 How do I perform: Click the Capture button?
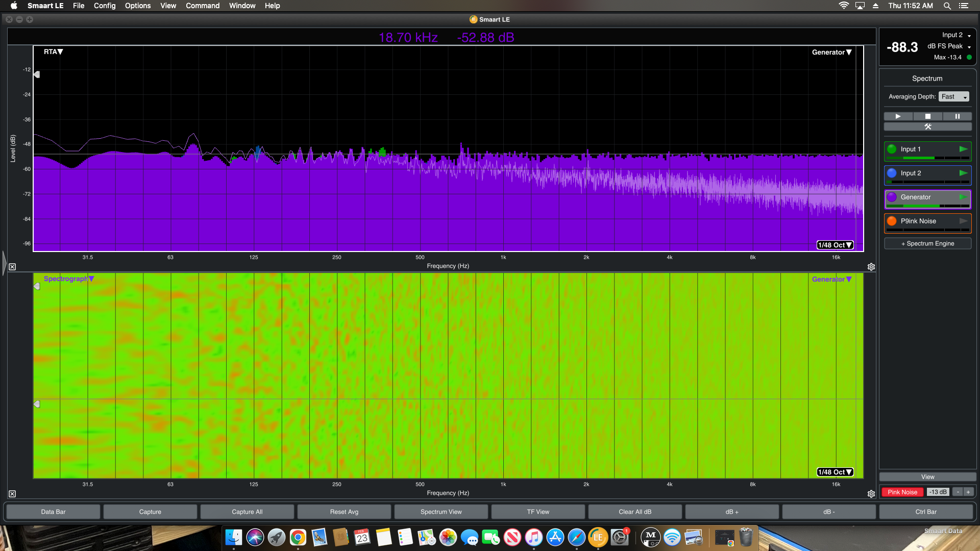[x=150, y=512]
